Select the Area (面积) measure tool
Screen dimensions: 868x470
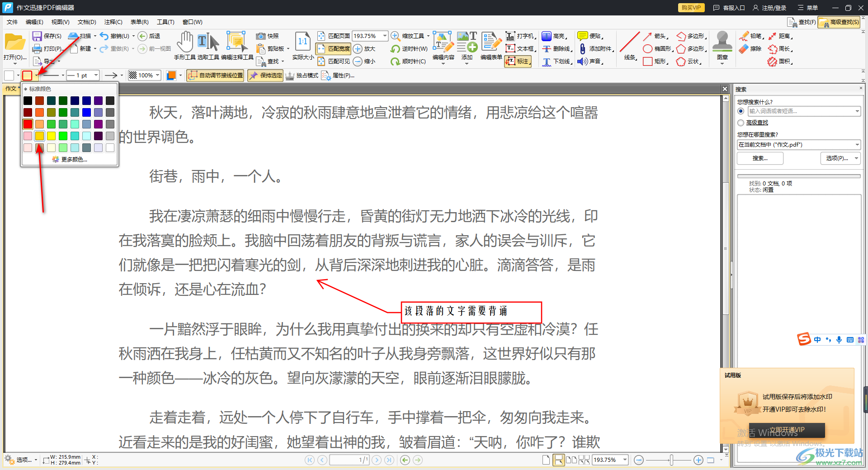pyautogui.click(x=780, y=61)
